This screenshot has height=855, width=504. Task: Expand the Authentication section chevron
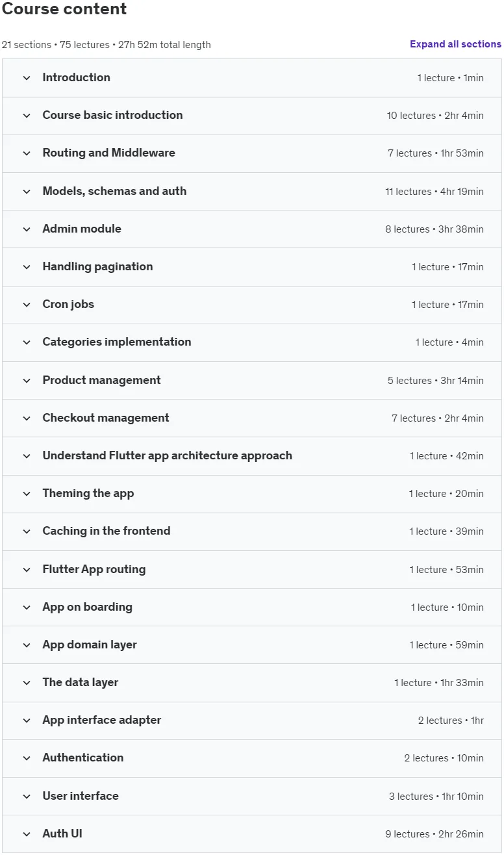pyautogui.click(x=27, y=758)
